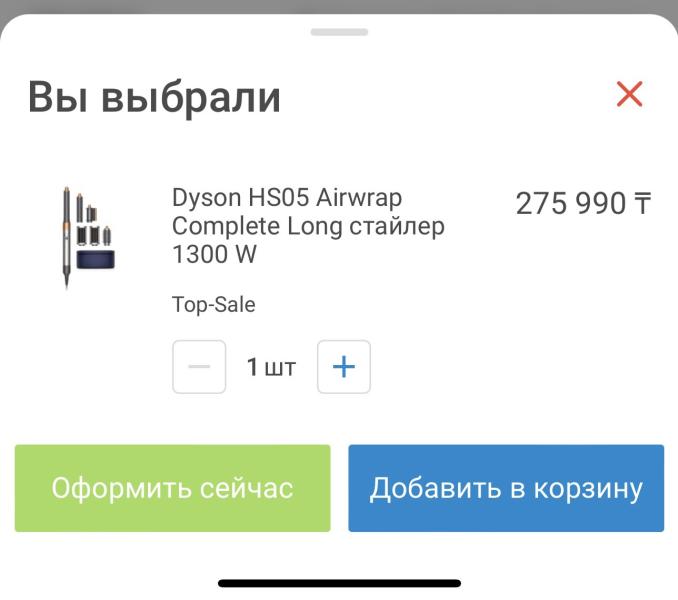Tap the 'Complete Long стайлер' title line
This screenshot has height=600, width=678.
(x=308, y=227)
